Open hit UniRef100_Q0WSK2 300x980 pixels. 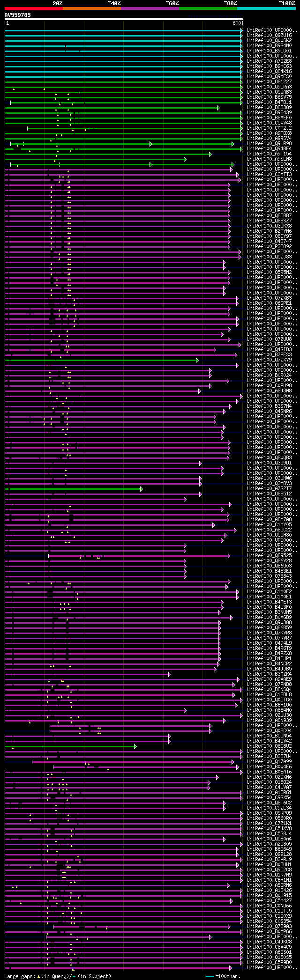point(269,41)
